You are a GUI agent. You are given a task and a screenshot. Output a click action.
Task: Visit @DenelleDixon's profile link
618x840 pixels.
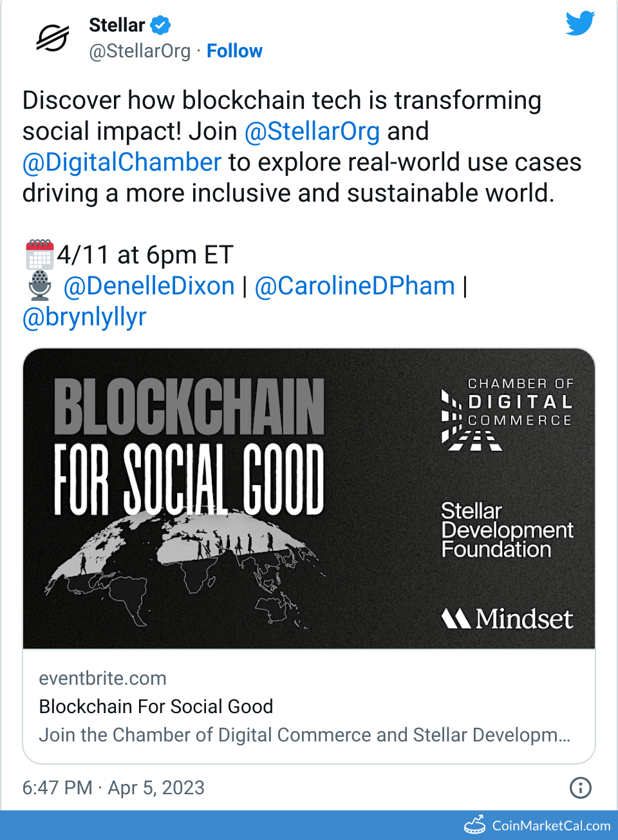click(x=149, y=286)
